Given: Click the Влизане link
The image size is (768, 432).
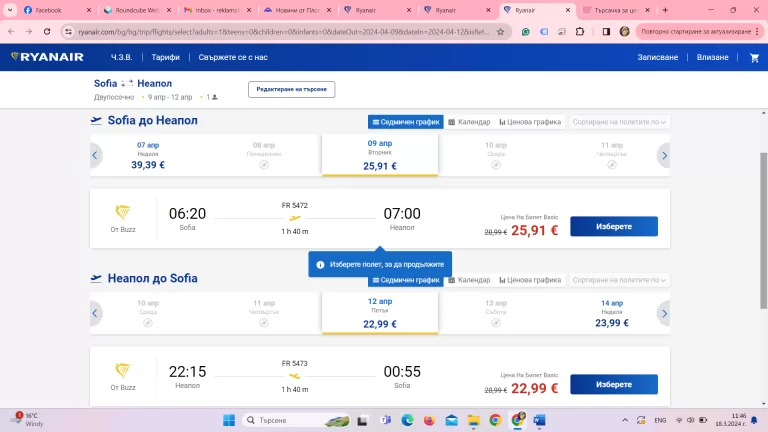Looking at the screenshot, I should (713, 57).
